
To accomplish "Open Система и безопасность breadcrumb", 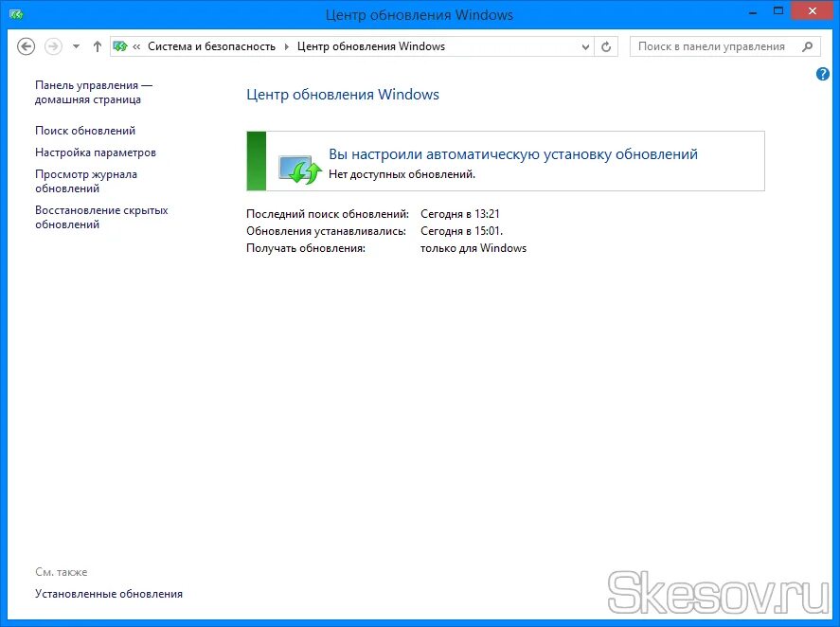I will (x=211, y=46).
